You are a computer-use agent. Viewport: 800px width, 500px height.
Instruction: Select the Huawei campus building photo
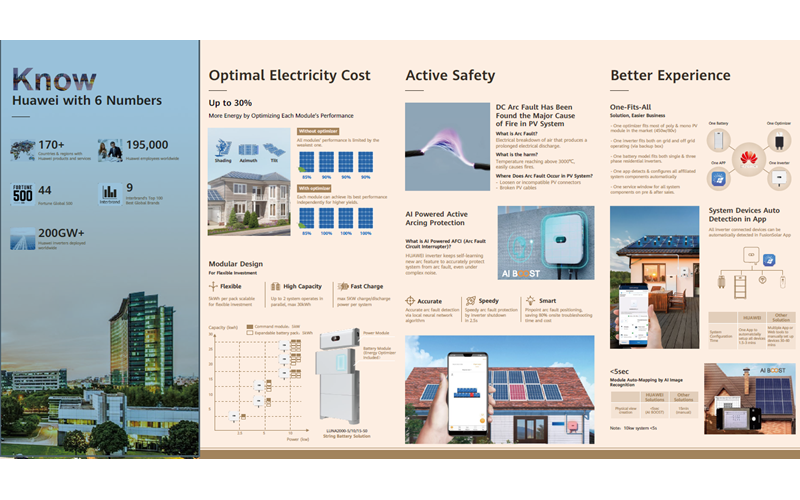point(100,372)
